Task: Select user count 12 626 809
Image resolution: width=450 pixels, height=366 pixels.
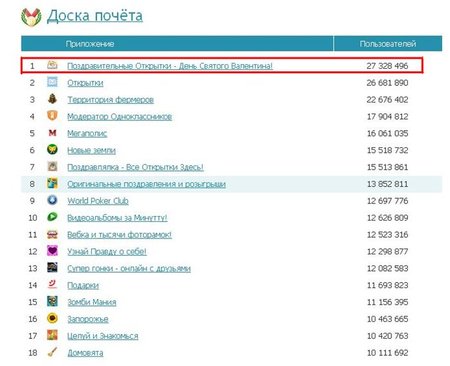Action: click(x=387, y=218)
